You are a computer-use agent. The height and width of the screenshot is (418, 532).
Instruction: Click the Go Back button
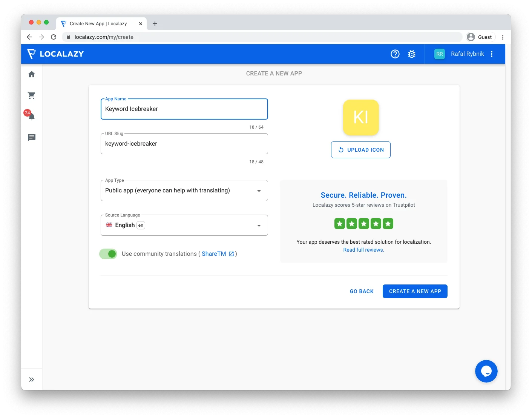coord(362,291)
